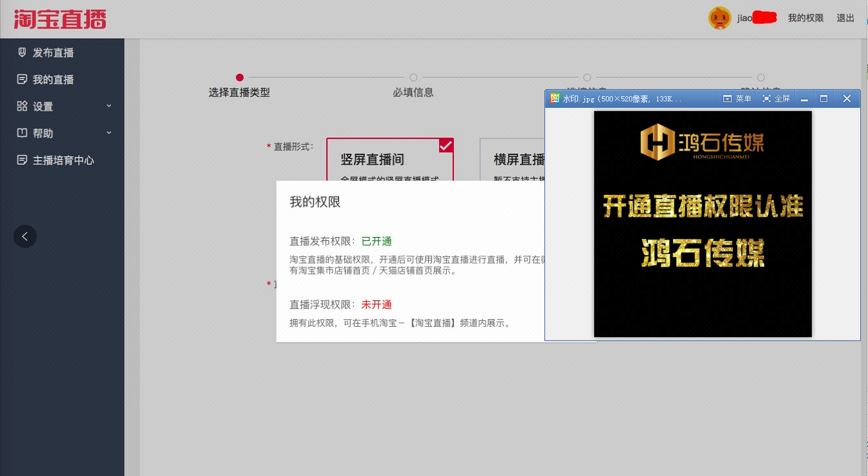This screenshot has height=476, width=868.
Task: Collapse sidebar with round arrow button
Action: pos(25,236)
